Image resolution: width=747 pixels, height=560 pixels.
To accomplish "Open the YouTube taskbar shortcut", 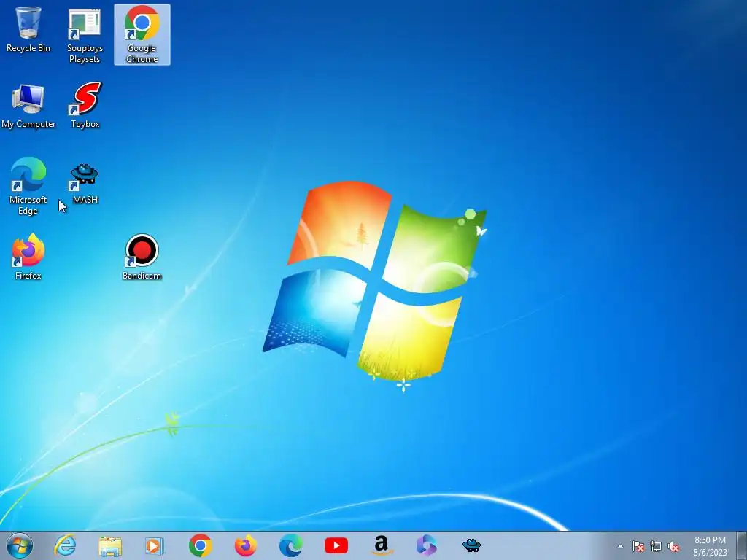I will click(336, 545).
